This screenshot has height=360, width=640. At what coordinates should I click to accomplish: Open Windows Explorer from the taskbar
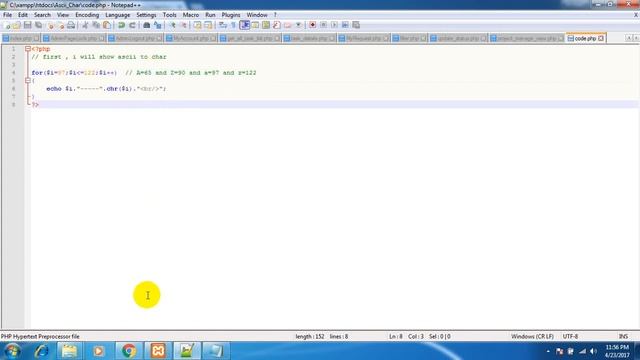tap(69, 351)
